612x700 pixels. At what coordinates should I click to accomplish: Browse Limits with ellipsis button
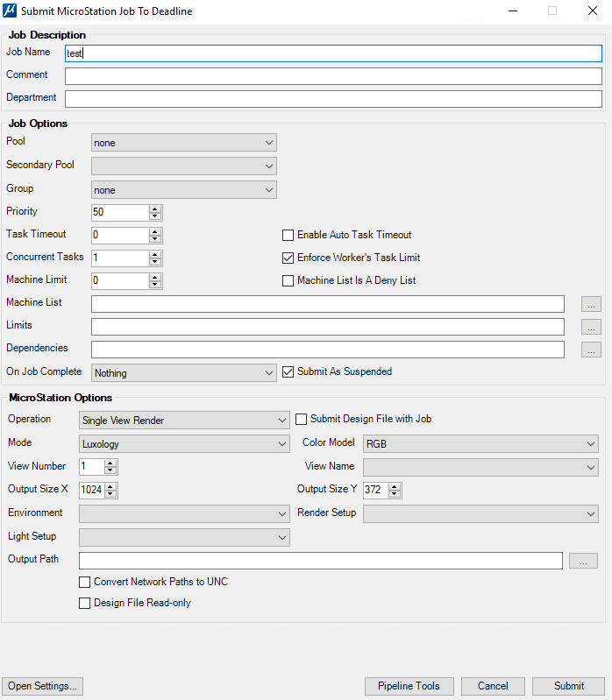click(x=591, y=328)
